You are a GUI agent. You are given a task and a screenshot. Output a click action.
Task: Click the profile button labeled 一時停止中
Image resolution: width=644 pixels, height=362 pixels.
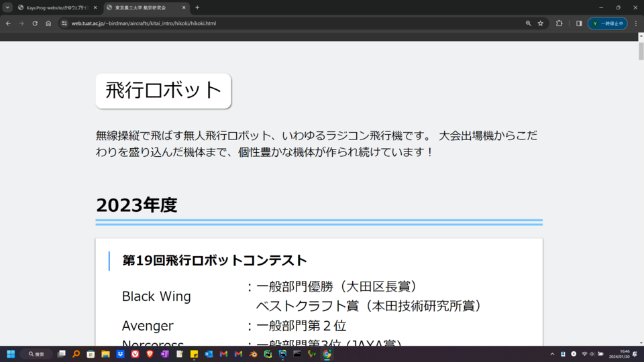(608, 23)
